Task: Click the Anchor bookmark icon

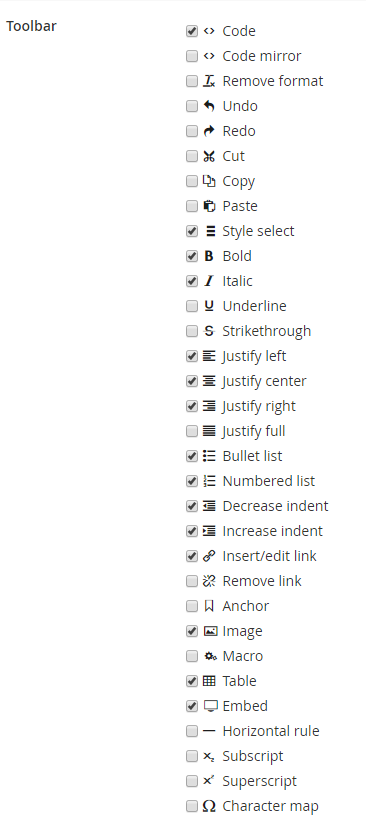Action: coord(209,606)
